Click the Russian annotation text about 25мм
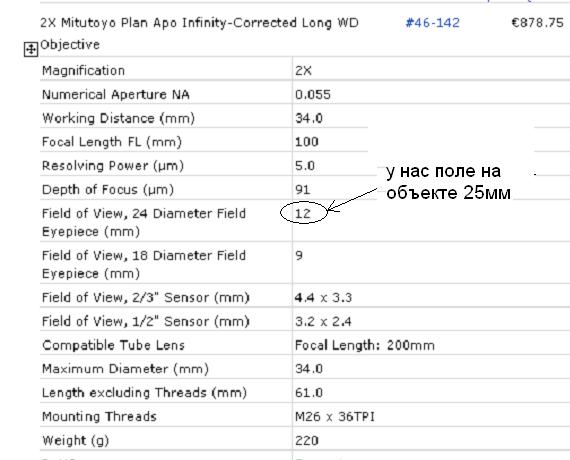Screen dimensions: 570x460 [x=448, y=182]
